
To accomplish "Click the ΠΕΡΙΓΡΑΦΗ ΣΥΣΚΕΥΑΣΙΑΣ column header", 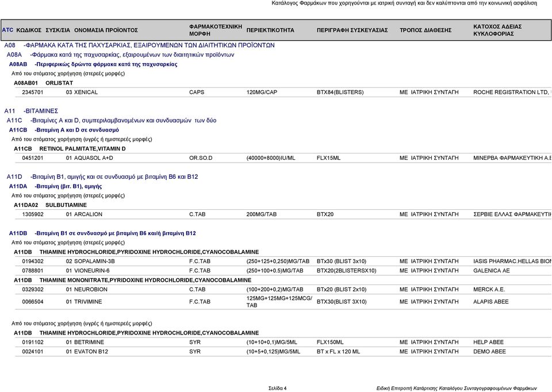I will (x=352, y=30).
